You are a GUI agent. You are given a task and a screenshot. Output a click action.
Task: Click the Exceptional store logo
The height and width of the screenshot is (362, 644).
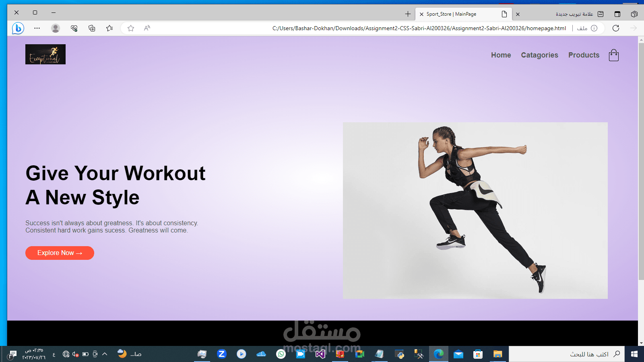pos(45,54)
